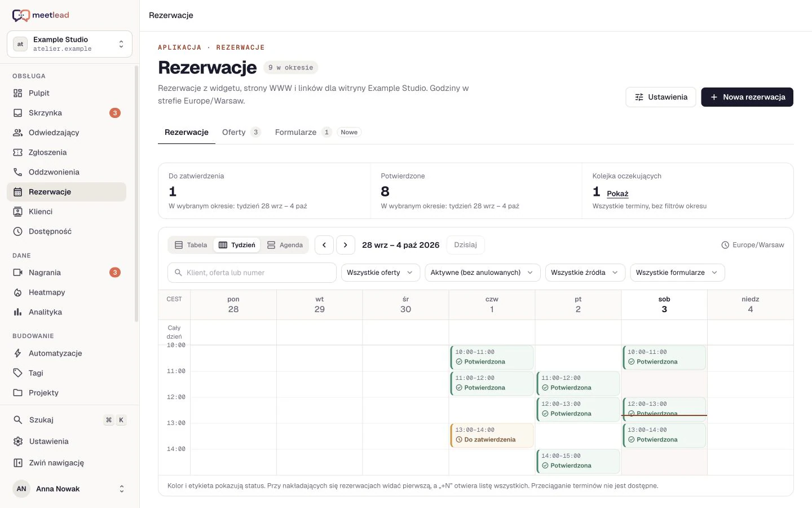
Task: Expand the Wszystkie oferty filter
Action: click(381, 273)
